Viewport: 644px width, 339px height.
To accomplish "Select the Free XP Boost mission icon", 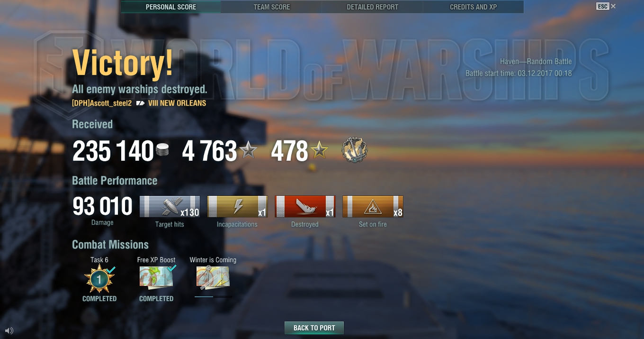I will coord(156,277).
